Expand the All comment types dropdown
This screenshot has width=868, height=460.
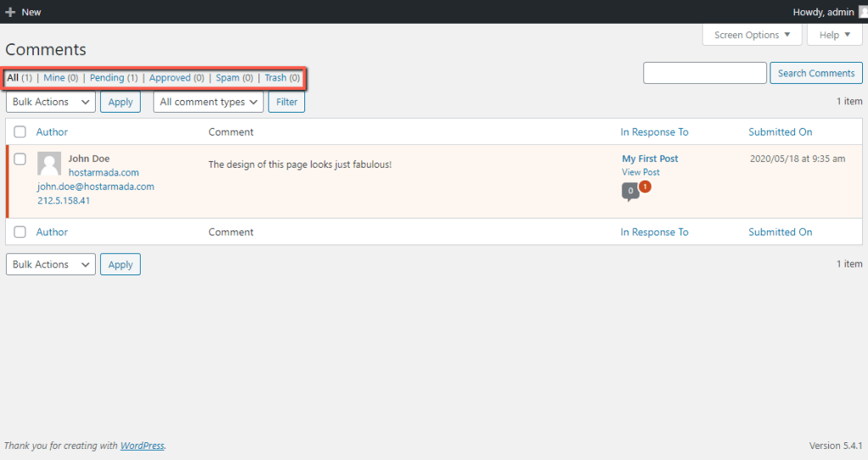click(209, 102)
